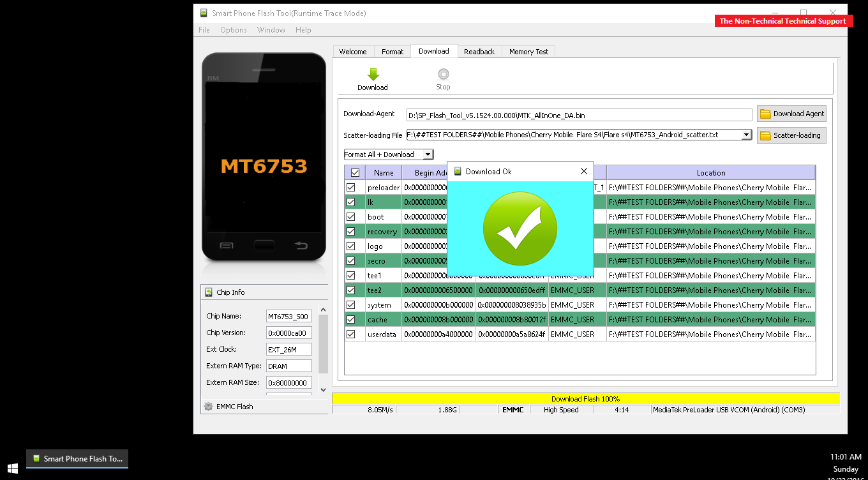Click the 4:14 elapsed time entry

(622, 410)
